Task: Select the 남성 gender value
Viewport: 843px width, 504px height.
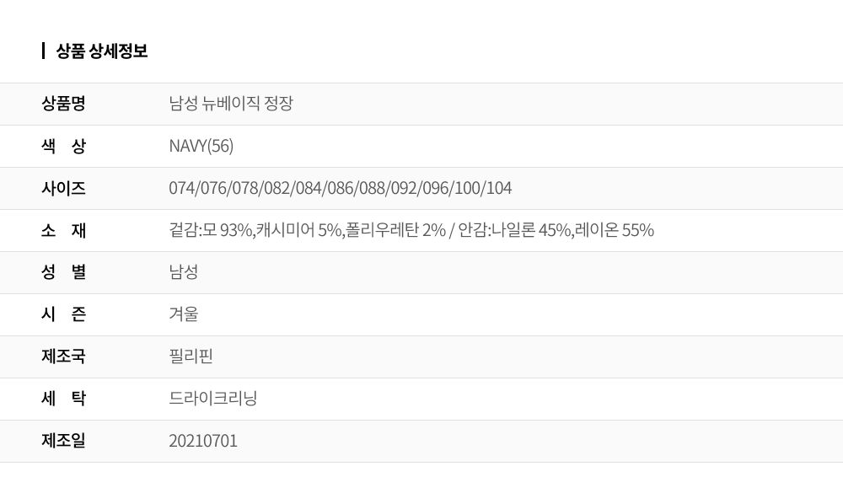Action: coord(184,272)
